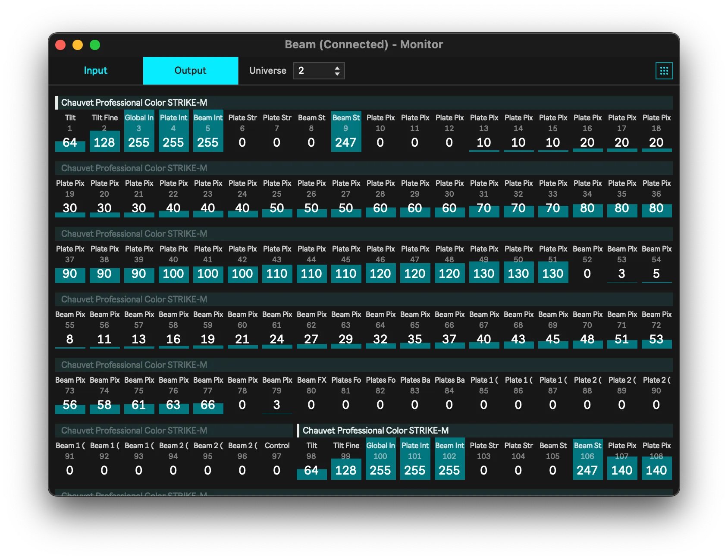This screenshot has height=560, width=728.
Task: Select Beam Int channel 102 cell
Action: pos(449,459)
